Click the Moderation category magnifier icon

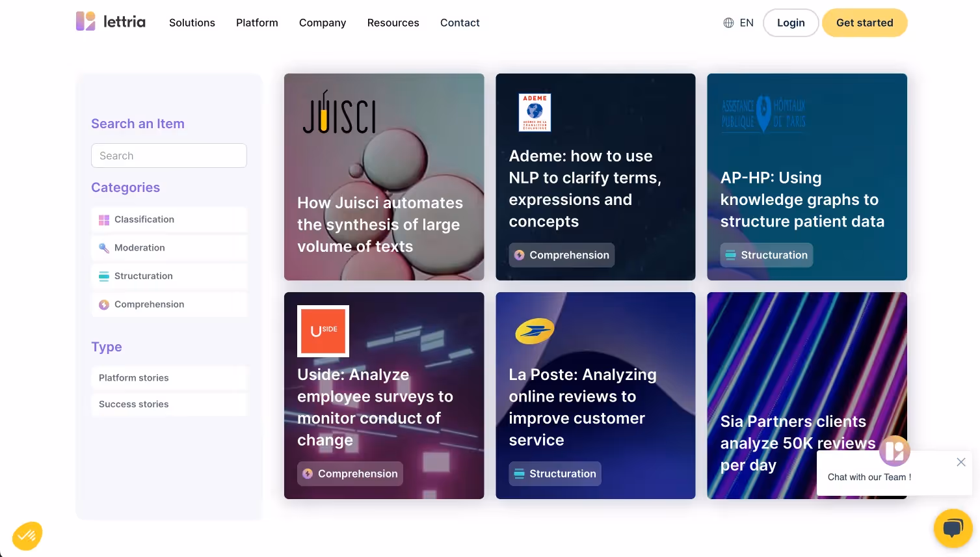click(104, 248)
